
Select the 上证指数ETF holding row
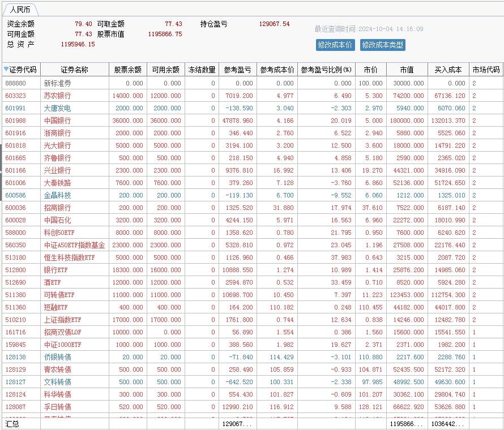pos(252,320)
